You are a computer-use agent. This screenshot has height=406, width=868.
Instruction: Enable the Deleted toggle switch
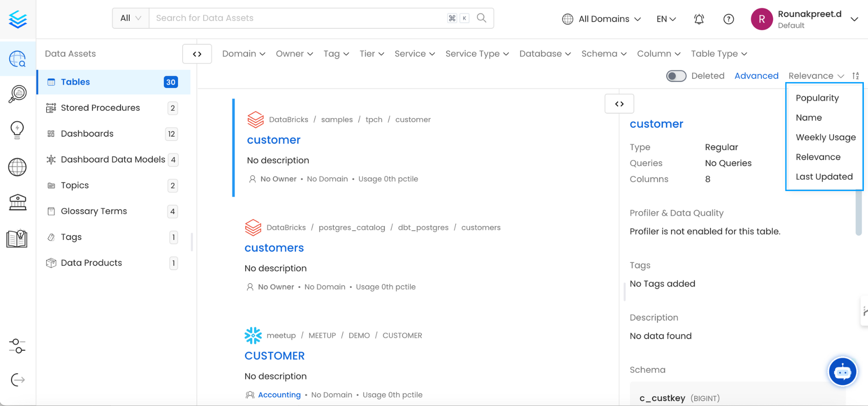676,76
